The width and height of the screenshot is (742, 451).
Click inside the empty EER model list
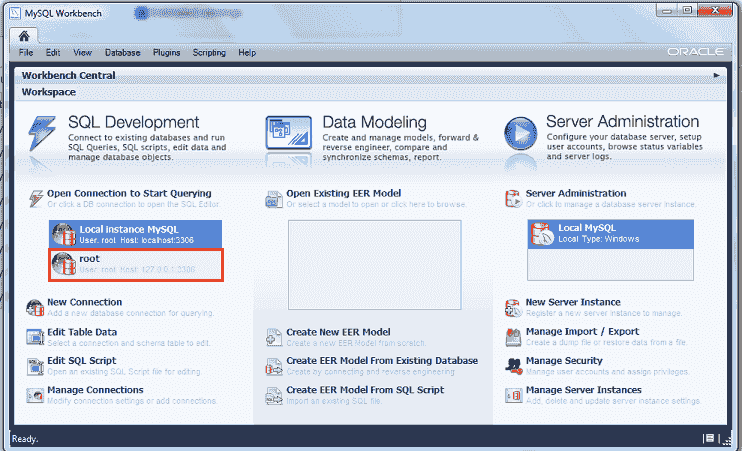pyautogui.click(x=374, y=265)
